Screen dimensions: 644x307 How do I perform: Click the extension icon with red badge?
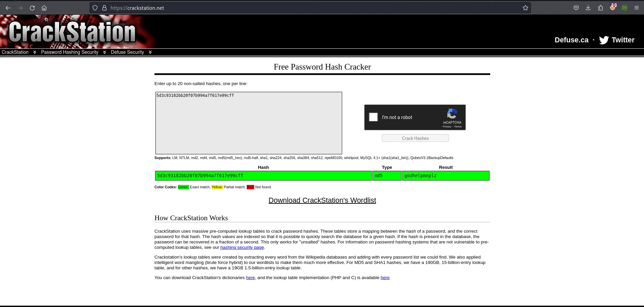pos(613,7)
